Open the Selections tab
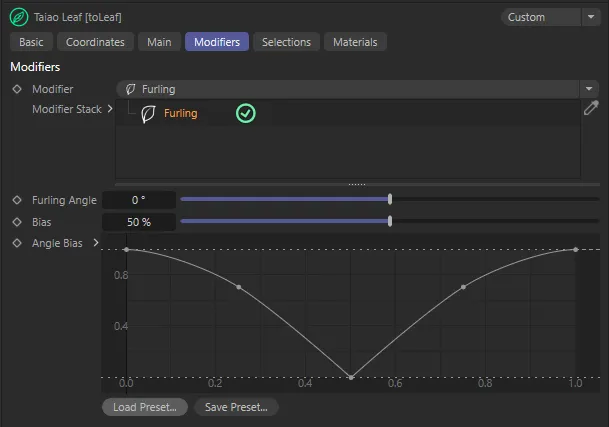 tap(286, 42)
